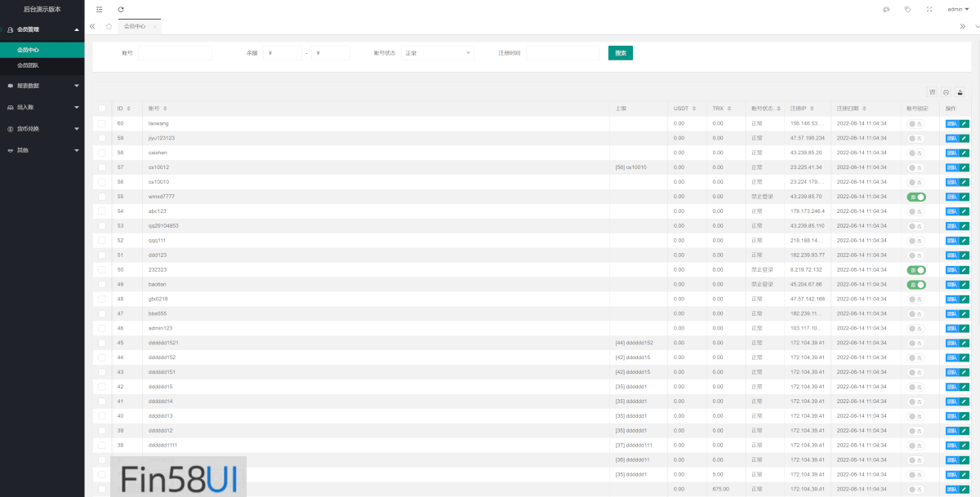Screen dimensions: 980x497
Task: Open the theme palette icon in the header
Action: tap(886, 10)
